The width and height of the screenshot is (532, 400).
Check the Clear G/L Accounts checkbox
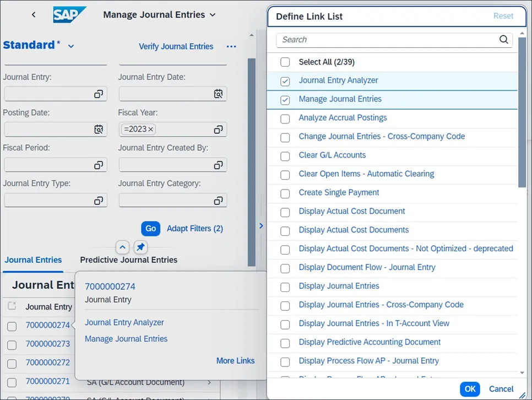[285, 156]
